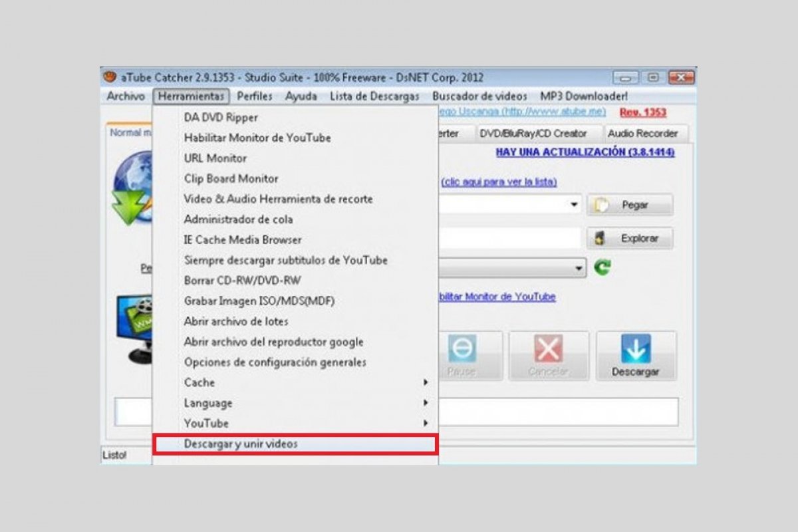This screenshot has height=532, width=798.
Task: Expand the Cache submenu
Action: [x=295, y=382]
